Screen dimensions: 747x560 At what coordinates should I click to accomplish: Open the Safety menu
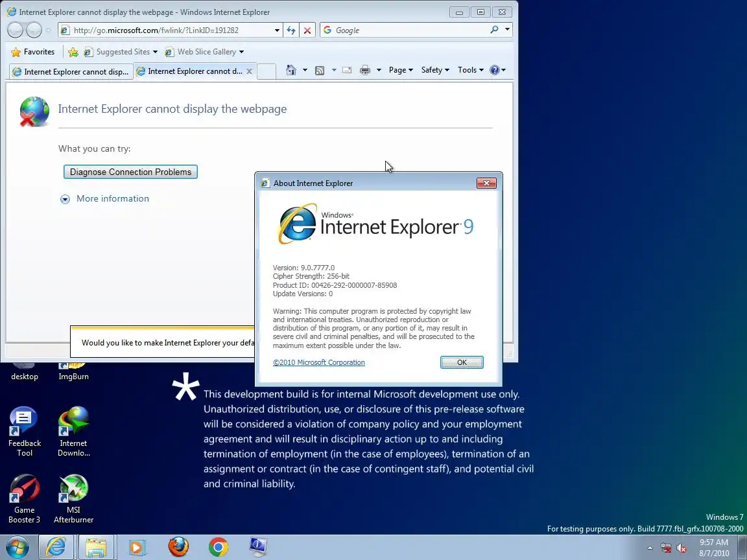(435, 70)
